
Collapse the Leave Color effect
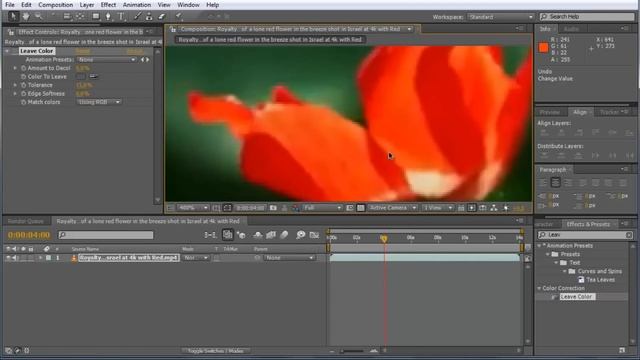point(7,51)
